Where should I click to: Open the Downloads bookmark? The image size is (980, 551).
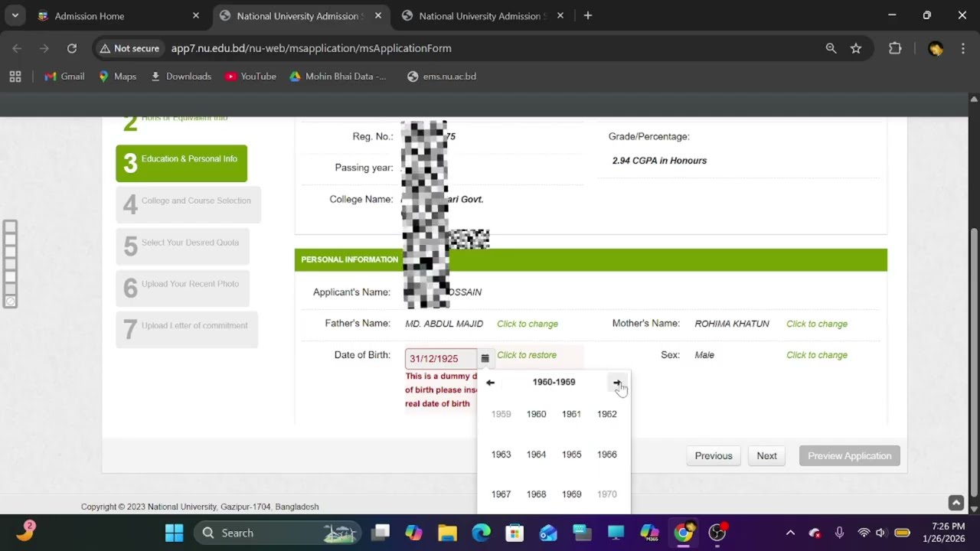pyautogui.click(x=181, y=77)
